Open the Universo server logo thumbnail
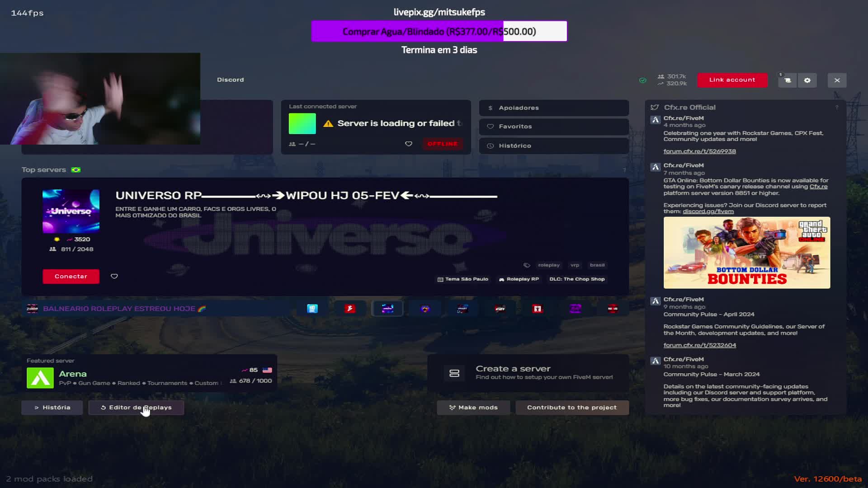868x488 pixels. tap(71, 211)
